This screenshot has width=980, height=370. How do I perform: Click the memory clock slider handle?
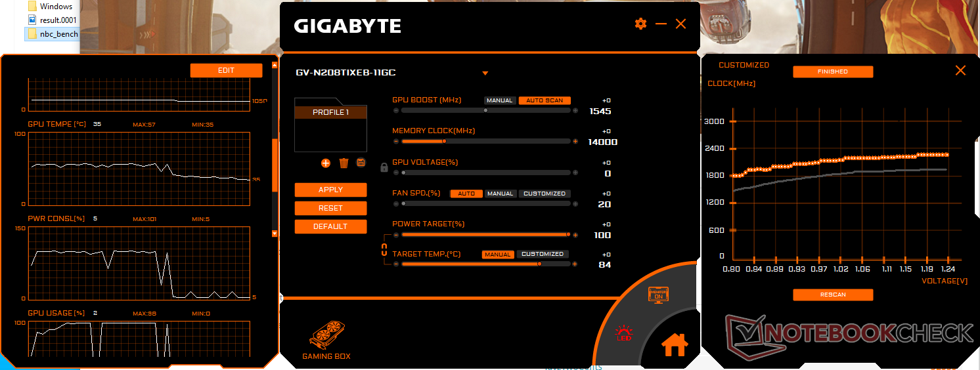pyautogui.click(x=445, y=141)
